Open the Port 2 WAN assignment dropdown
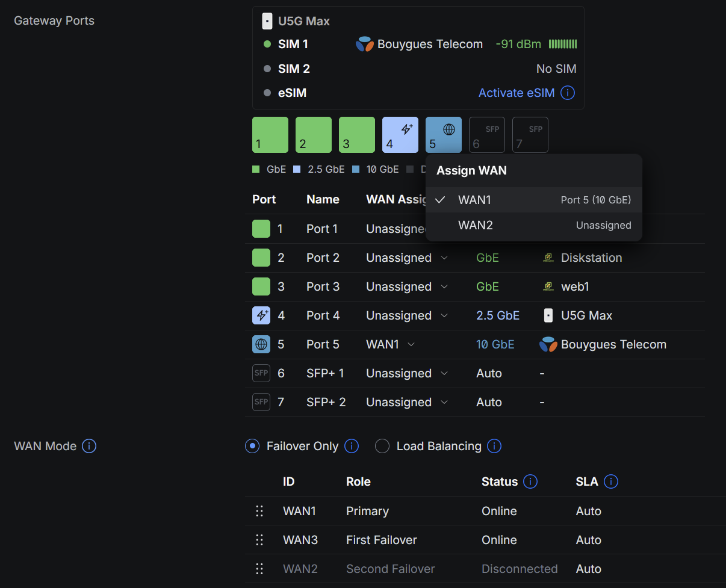726x588 pixels. pyautogui.click(x=406, y=258)
